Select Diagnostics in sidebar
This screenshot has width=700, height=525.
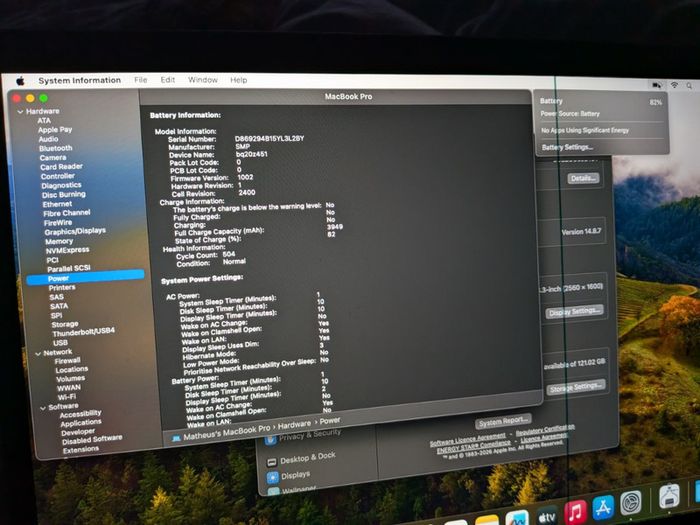coord(61,185)
